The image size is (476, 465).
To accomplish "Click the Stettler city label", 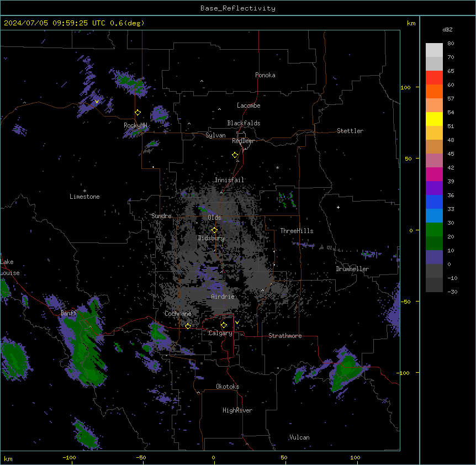I will coord(350,131).
